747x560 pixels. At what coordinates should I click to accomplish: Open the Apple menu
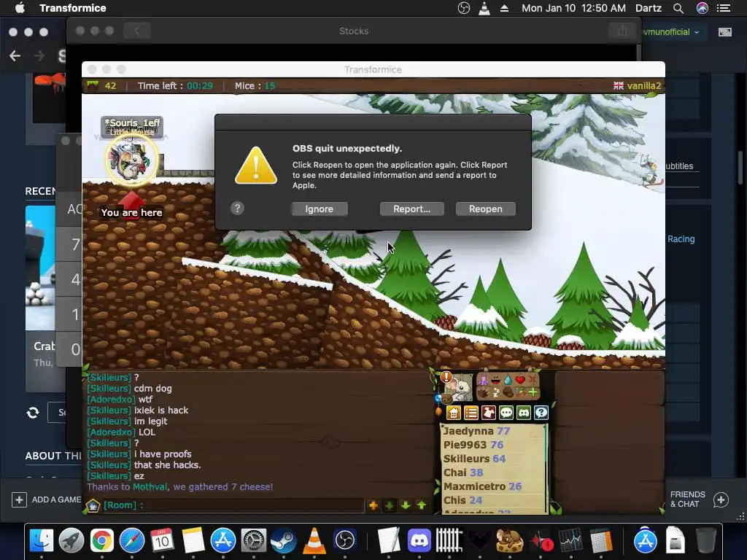coord(20,8)
